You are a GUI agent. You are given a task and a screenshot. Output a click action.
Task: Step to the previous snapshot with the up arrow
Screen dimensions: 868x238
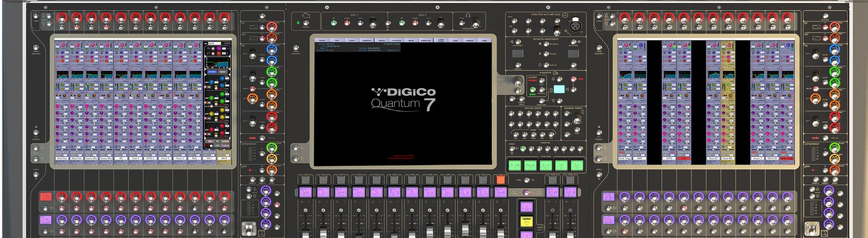(x=560, y=80)
